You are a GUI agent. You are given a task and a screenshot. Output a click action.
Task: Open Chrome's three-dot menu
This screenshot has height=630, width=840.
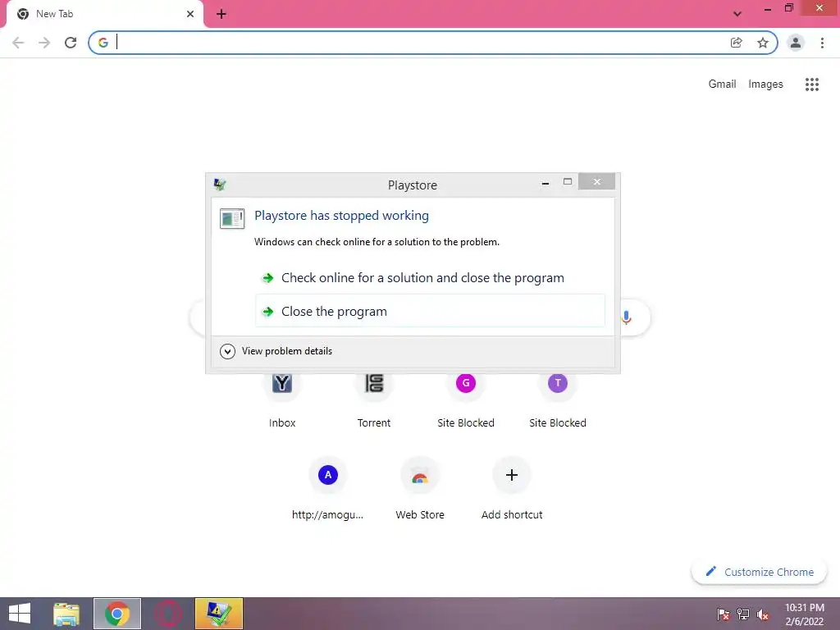(822, 43)
